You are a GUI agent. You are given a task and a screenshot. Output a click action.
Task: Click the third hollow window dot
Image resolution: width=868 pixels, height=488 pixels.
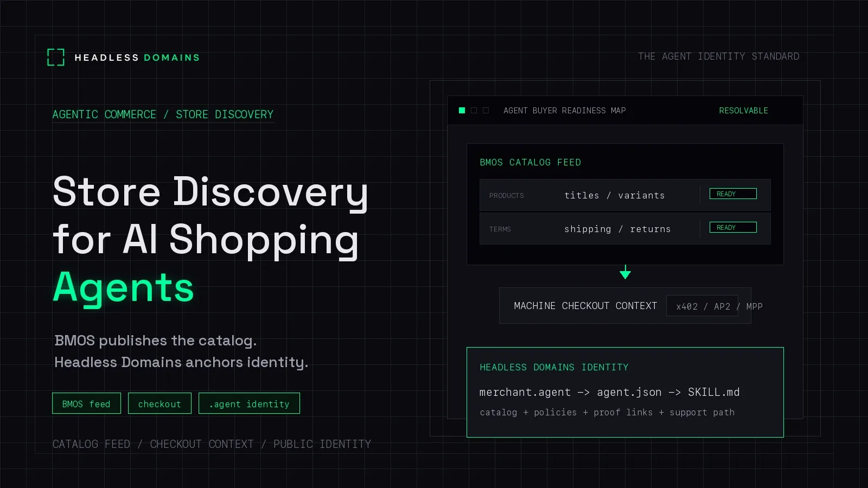click(486, 111)
